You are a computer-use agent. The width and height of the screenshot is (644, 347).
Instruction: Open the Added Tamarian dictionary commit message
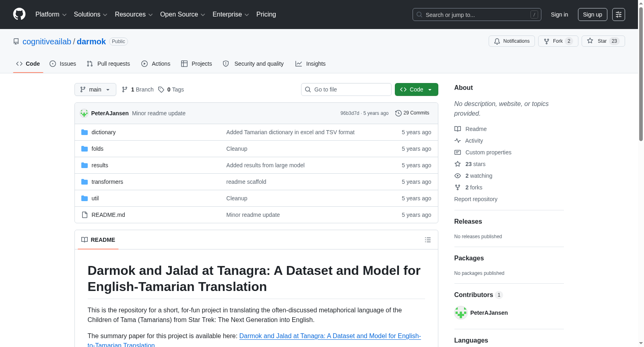click(290, 132)
